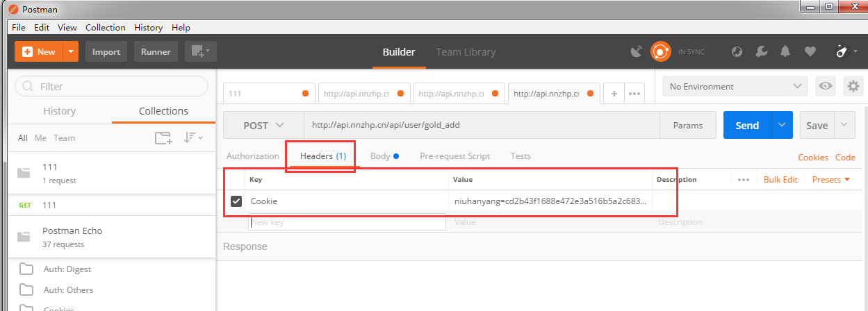The width and height of the screenshot is (868, 311).
Task: Open the header columns ellipsis options
Action: [744, 180]
